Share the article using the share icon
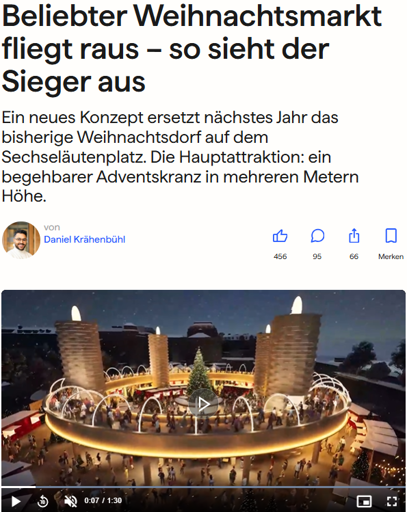407x512 pixels. point(354,236)
